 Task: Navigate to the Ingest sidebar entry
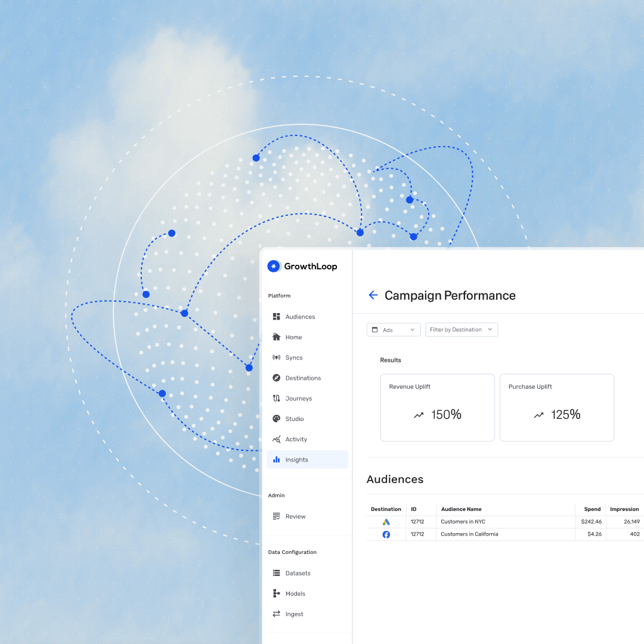(294, 614)
